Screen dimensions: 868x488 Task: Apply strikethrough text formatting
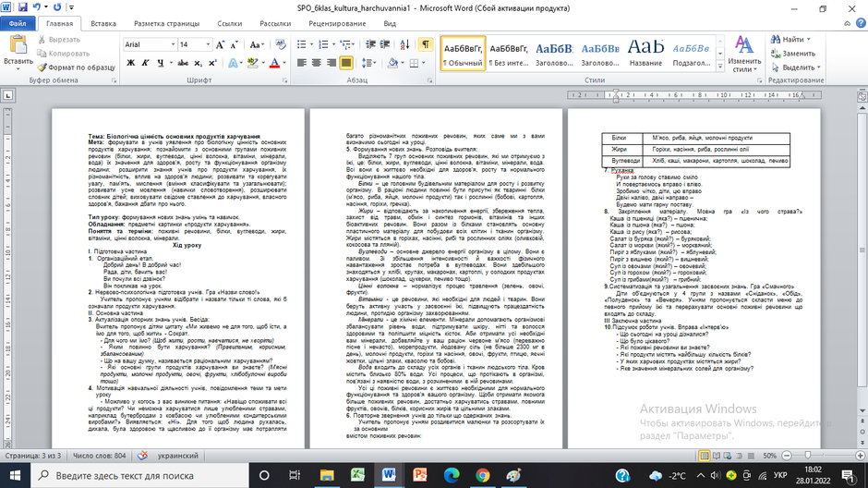click(x=183, y=63)
